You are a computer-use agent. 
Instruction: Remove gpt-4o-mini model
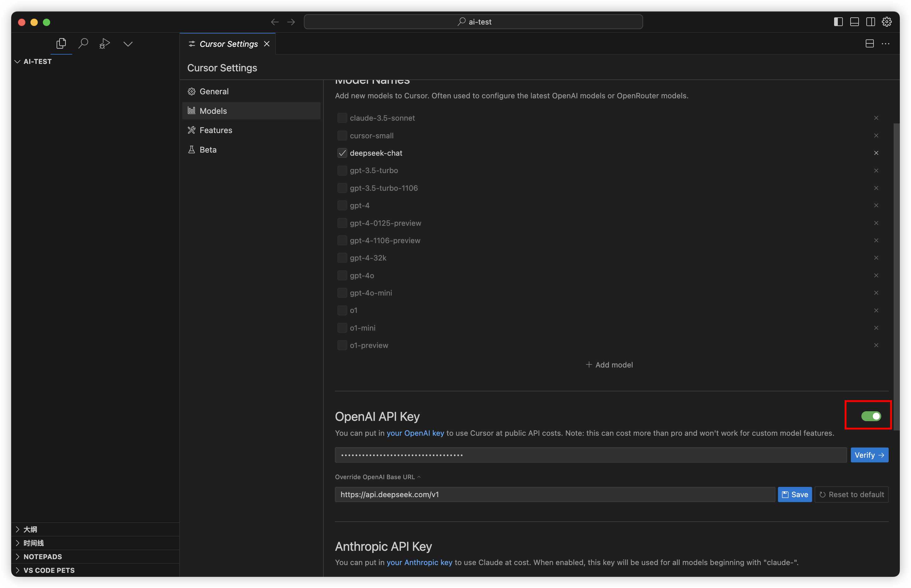[876, 293]
